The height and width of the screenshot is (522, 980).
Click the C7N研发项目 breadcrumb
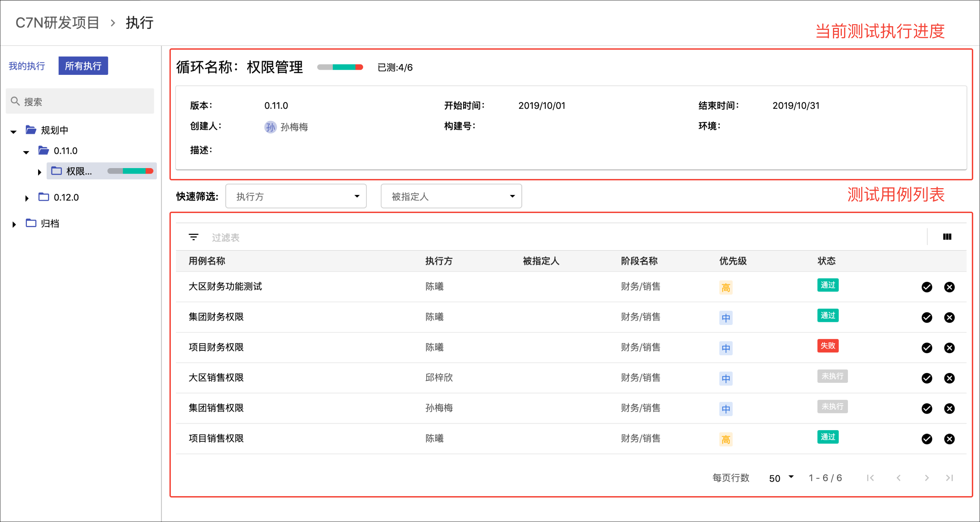(57, 23)
